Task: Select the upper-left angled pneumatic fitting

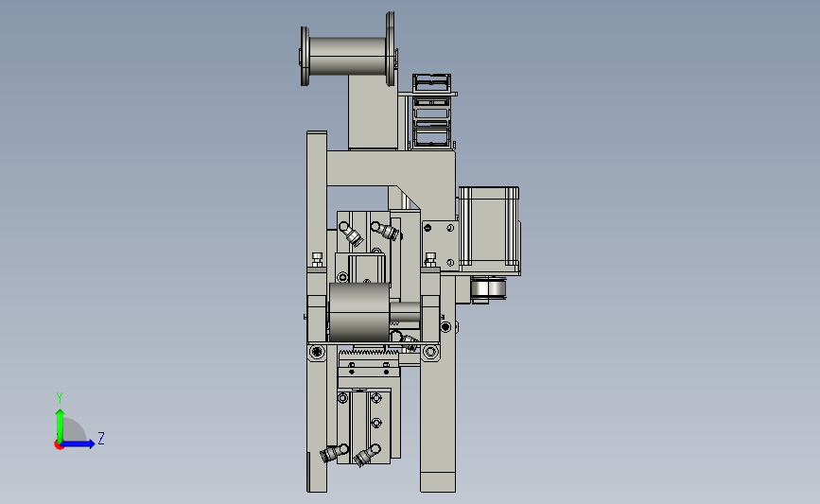Action: [352, 234]
